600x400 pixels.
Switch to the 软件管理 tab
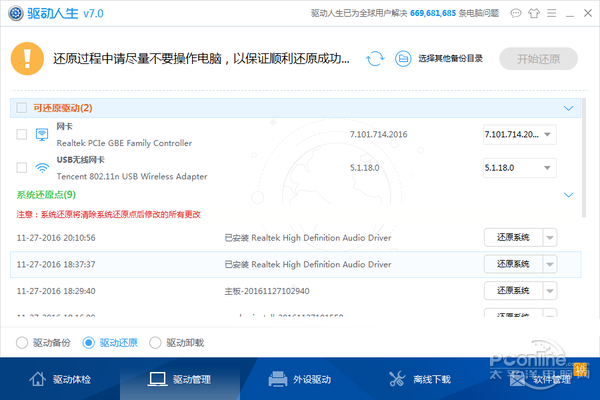(540, 379)
